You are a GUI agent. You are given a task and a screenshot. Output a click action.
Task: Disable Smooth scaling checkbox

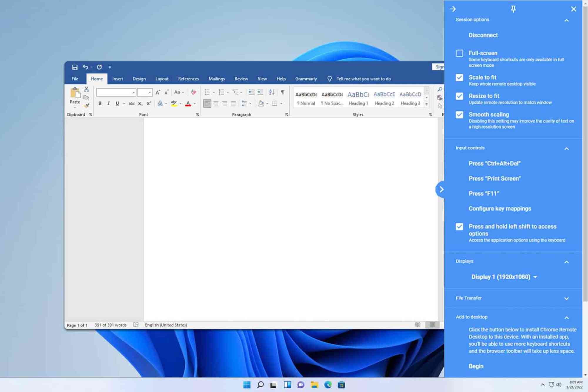coord(459,115)
